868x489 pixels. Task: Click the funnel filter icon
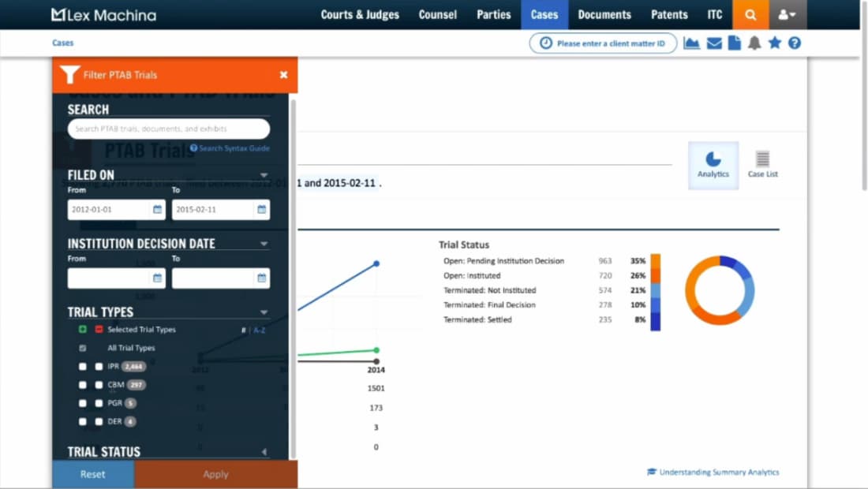click(69, 74)
